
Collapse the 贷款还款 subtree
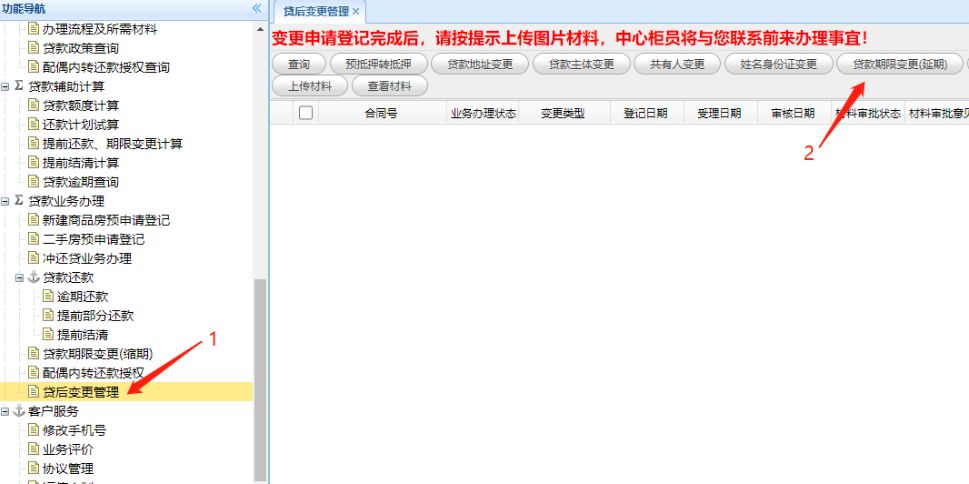click(19, 278)
